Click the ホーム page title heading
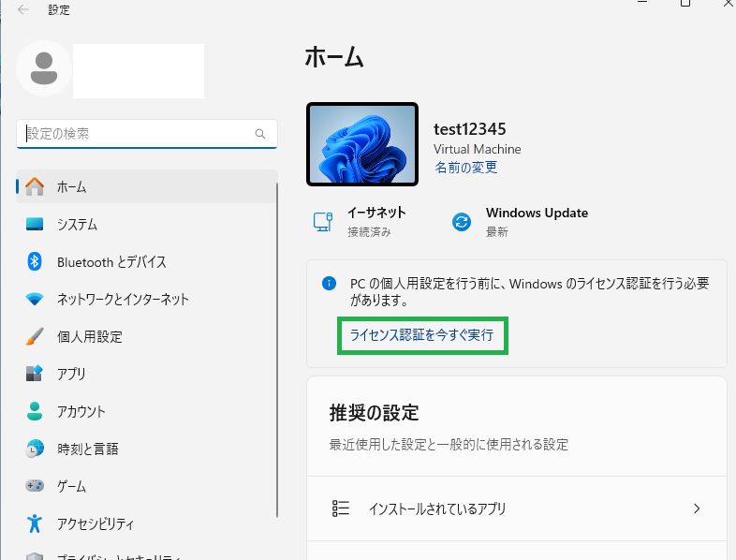The width and height of the screenshot is (736, 560). click(x=334, y=57)
